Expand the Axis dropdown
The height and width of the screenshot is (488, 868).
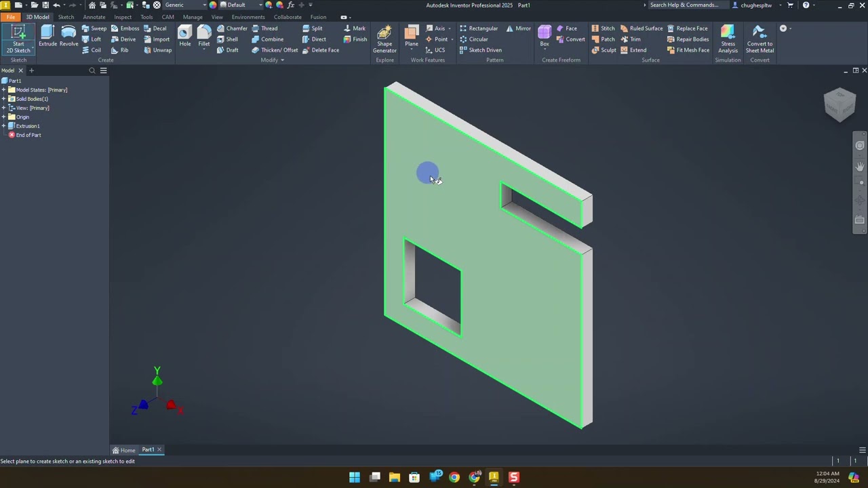pos(450,28)
